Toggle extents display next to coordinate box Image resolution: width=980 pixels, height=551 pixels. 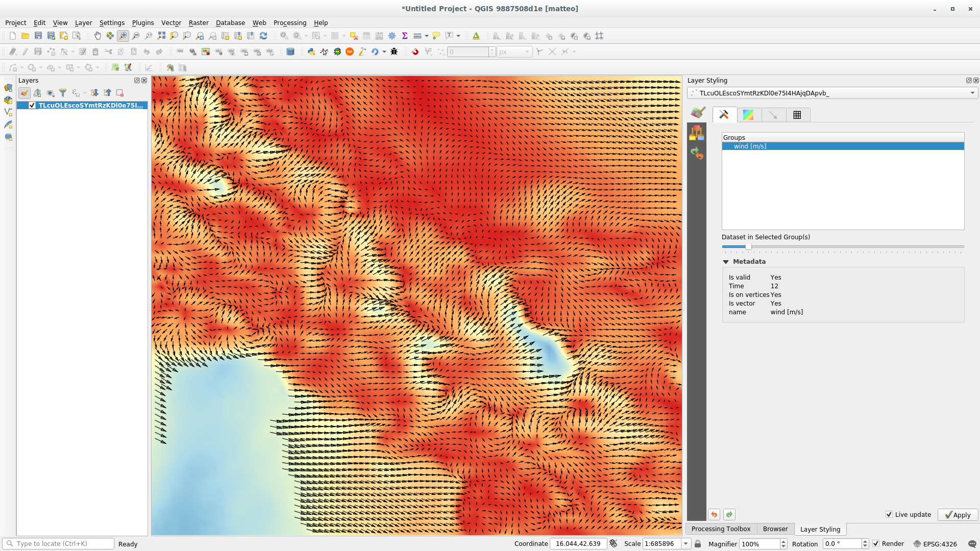[x=614, y=544]
